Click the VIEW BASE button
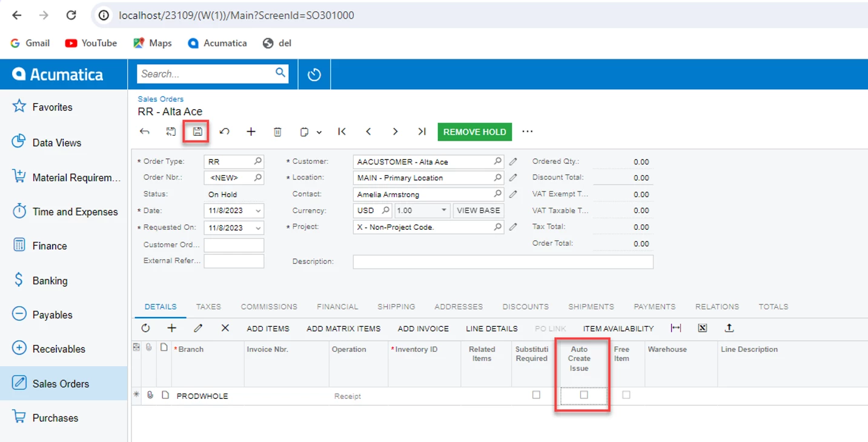 click(479, 210)
